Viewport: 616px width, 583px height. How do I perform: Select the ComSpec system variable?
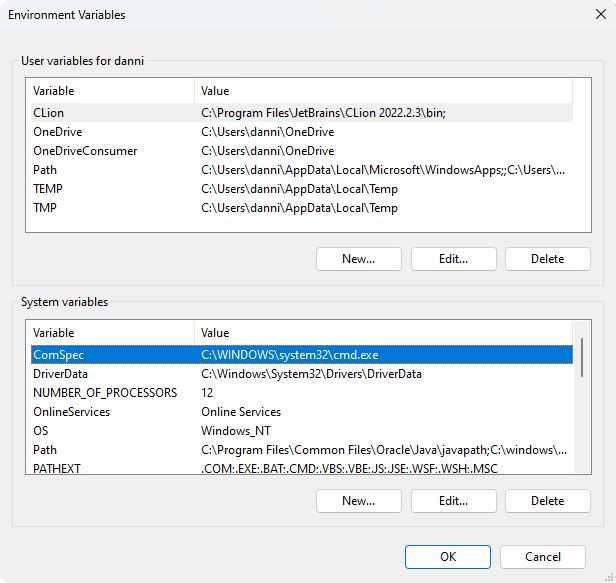[302, 355]
